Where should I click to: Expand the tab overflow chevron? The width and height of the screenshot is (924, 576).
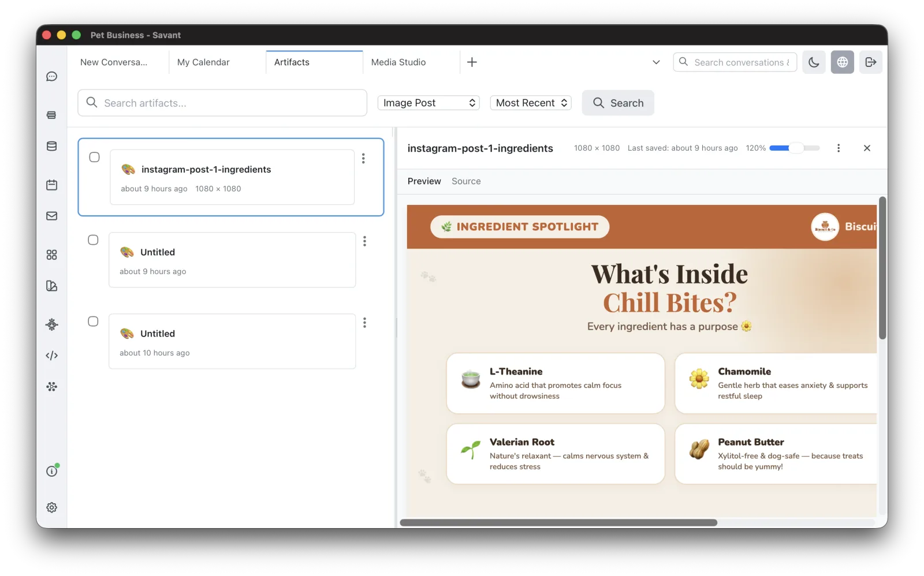tap(656, 62)
